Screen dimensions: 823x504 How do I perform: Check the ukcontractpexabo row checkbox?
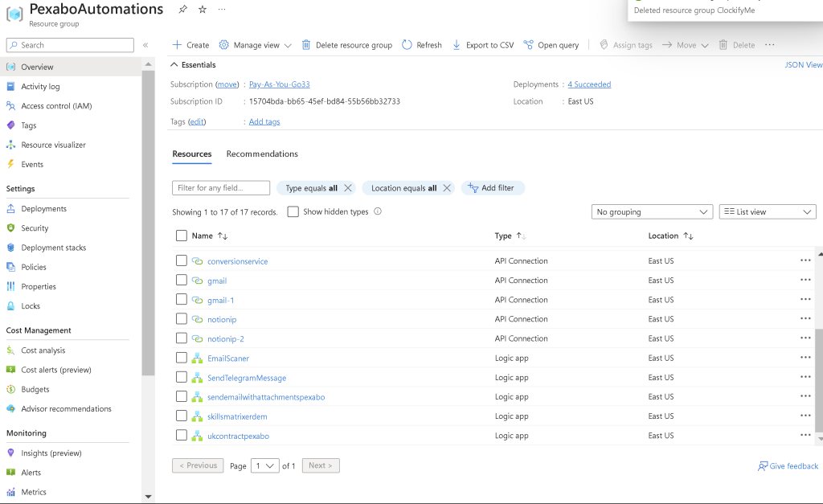(182, 435)
